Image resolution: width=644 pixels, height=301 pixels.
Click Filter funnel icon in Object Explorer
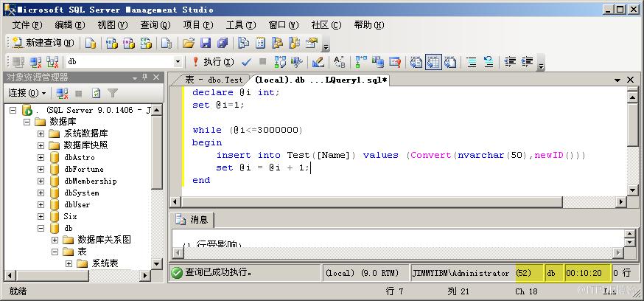[113, 94]
